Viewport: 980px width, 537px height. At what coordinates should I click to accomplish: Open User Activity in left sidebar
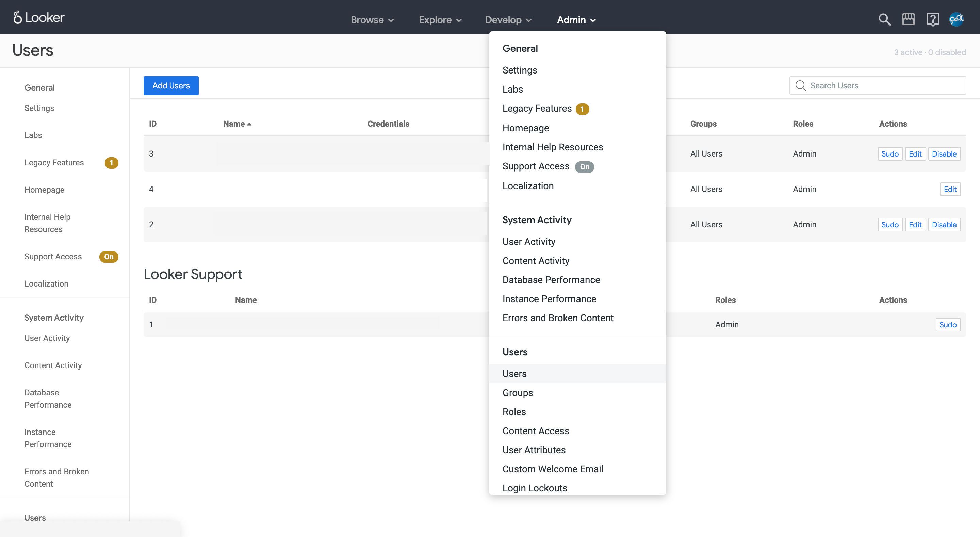click(x=47, y=338)
